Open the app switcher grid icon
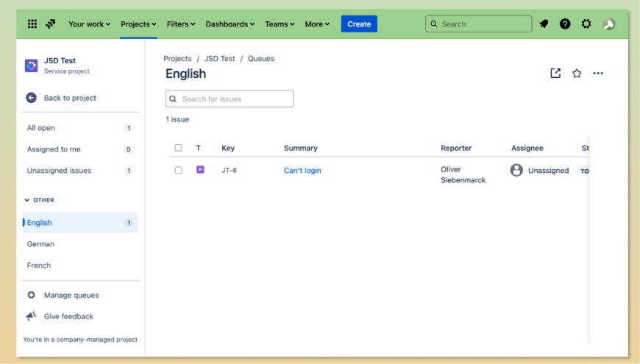Viewport: 640px width, 364px height. coord(32,24)
